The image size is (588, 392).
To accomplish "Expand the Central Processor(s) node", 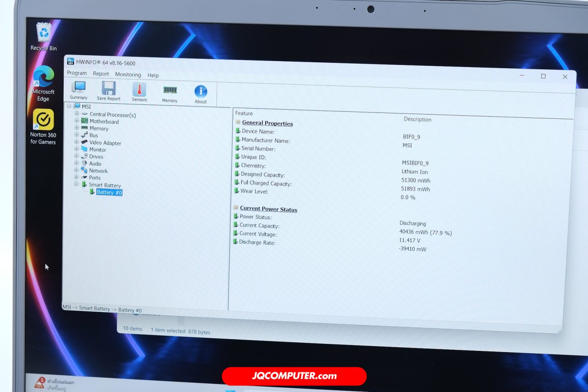I will 77,113.
